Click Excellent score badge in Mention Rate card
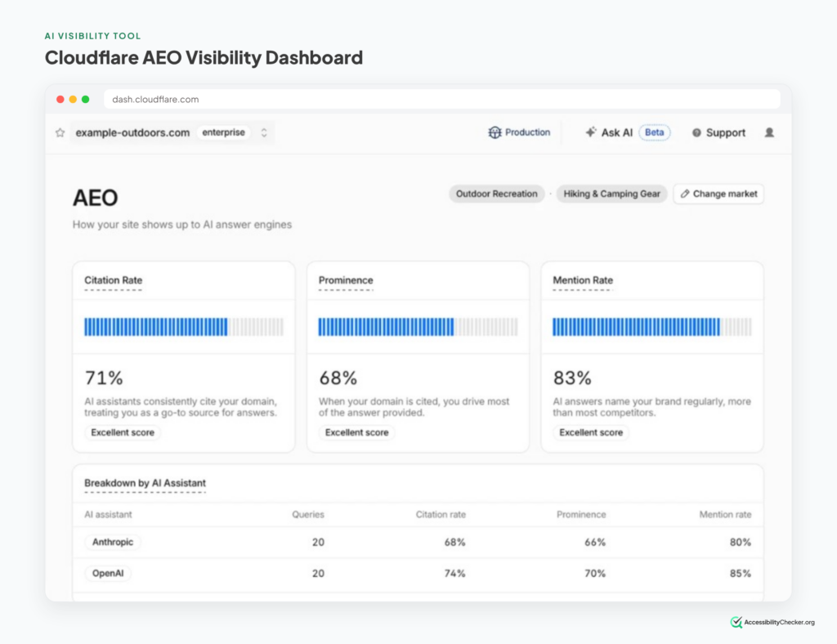This screenshot has width=837, height=644. point(591,432)
